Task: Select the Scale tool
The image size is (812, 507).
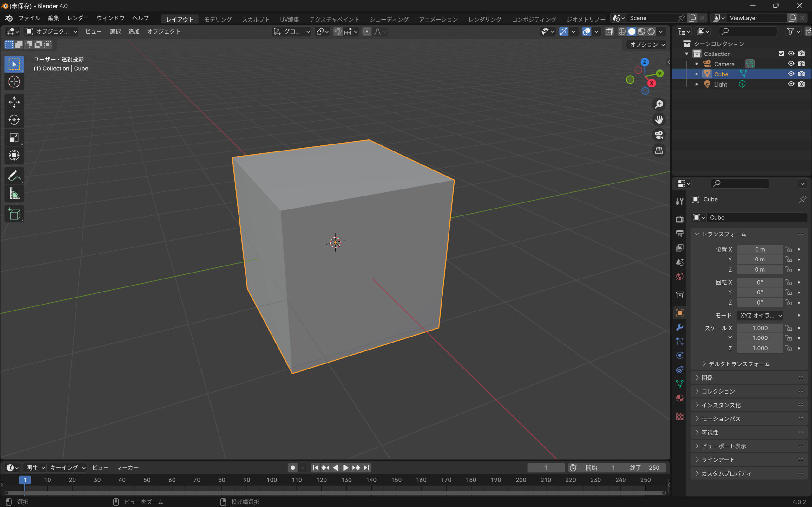Action: [14, 138]
